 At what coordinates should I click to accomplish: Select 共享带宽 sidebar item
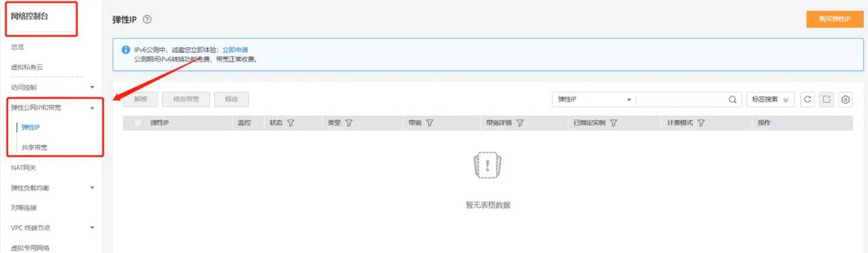pos(34,147)
